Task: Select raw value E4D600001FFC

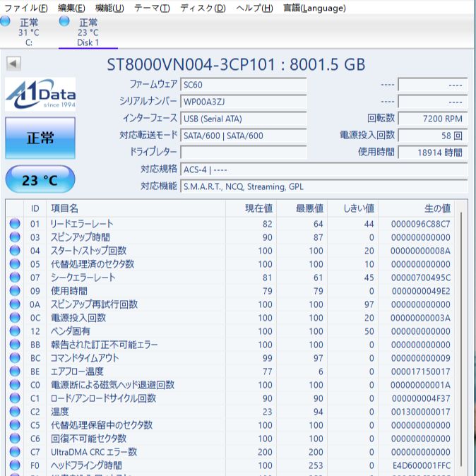Action: click(x=422, y=465)
